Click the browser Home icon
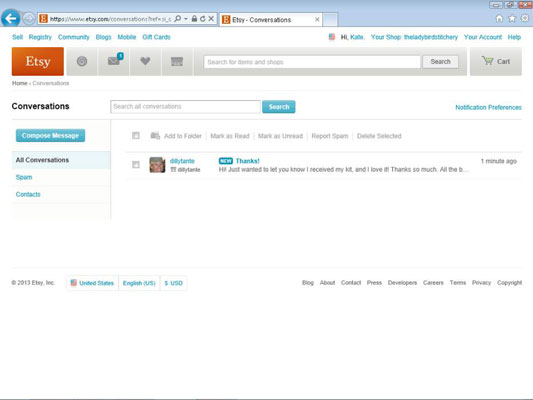Screen dimensions: 533x400 (x=499, y=19)
